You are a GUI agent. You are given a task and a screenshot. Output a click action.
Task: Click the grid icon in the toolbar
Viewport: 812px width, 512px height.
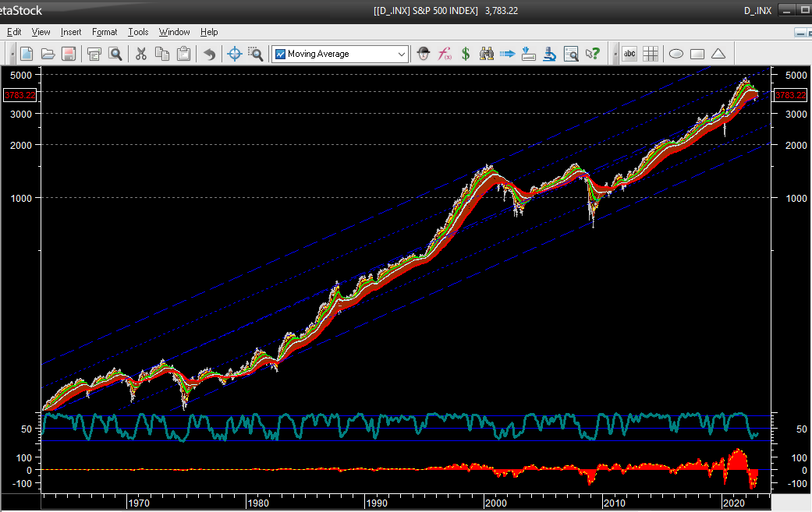[x=651, y=54]
